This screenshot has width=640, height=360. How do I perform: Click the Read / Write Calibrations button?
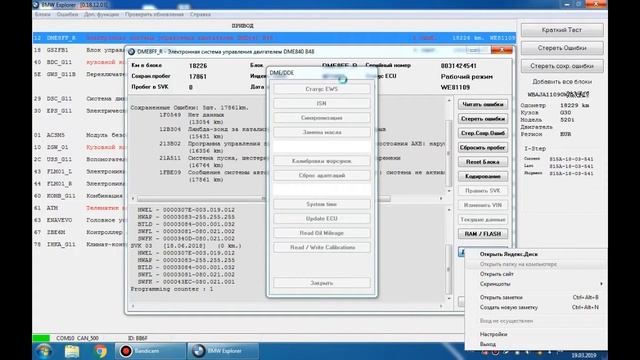[322, 247]
